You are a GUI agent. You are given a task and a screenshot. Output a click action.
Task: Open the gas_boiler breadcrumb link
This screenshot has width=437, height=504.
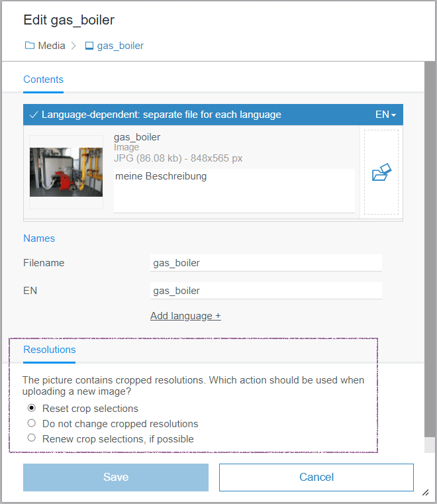coord(121,46)
